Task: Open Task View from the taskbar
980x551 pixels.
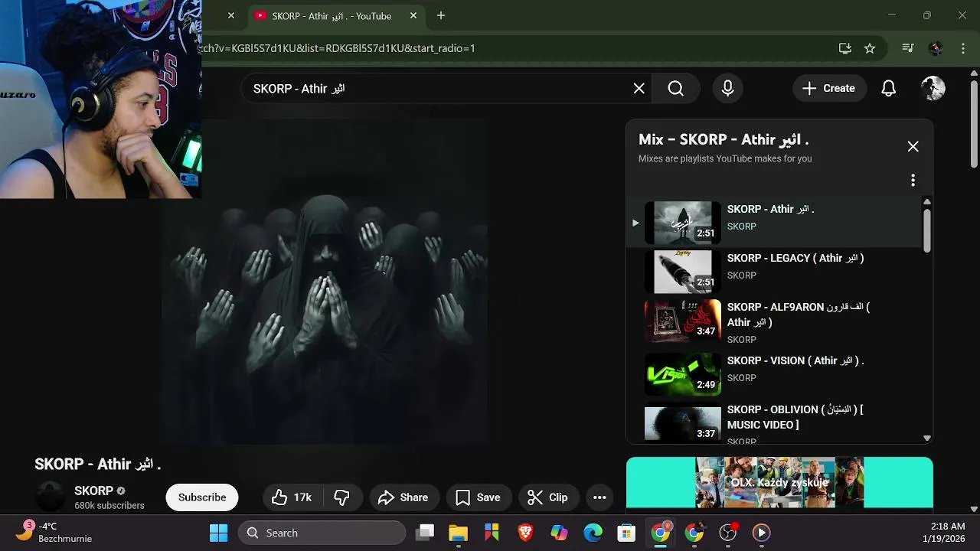Action: [425, 533]
